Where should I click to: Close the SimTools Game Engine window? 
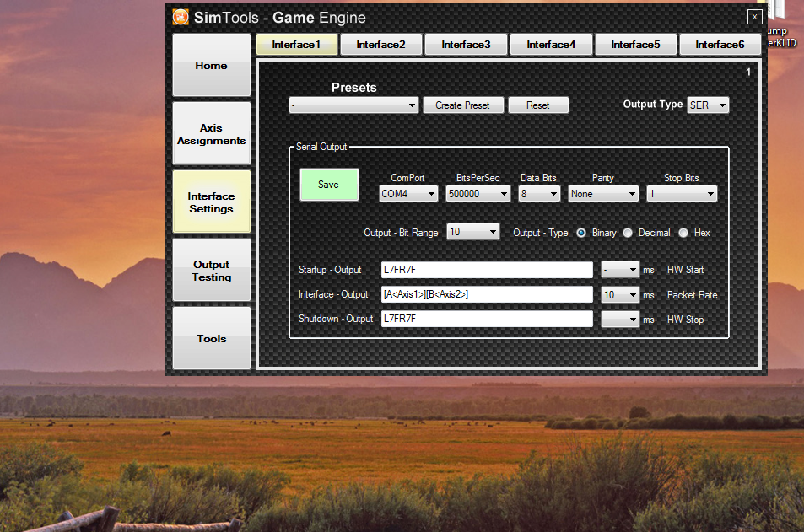pos(755,17)
